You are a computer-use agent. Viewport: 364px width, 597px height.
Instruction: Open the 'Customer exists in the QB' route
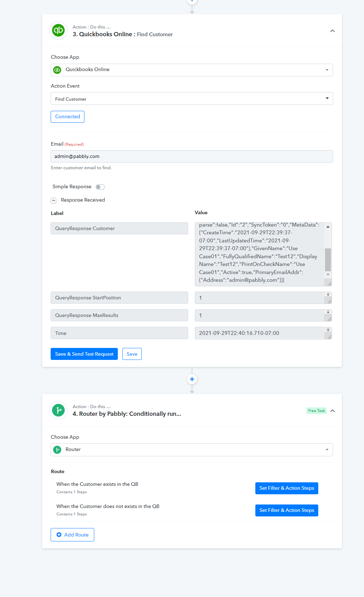(x=286, y=488)
